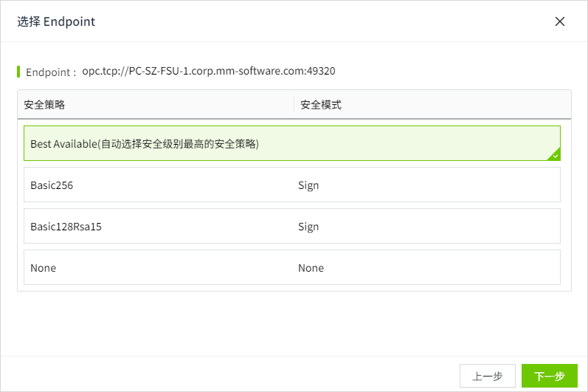Click the Sign mode in Basic256 row

308,185
